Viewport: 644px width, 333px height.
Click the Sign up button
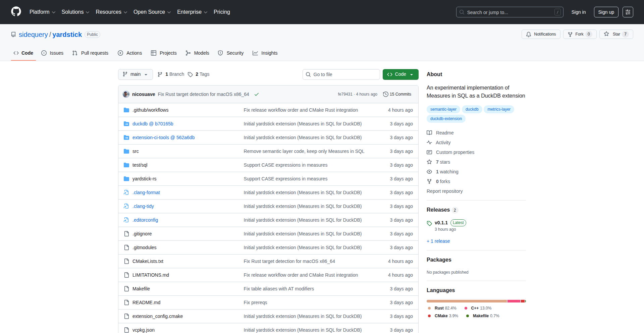coord(606,12)
